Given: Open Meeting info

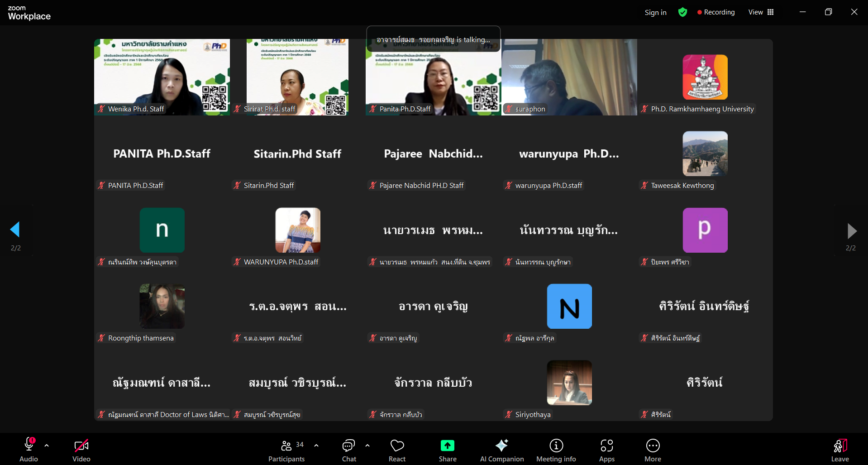Looking at the screenshot, I should click(556, 449).
